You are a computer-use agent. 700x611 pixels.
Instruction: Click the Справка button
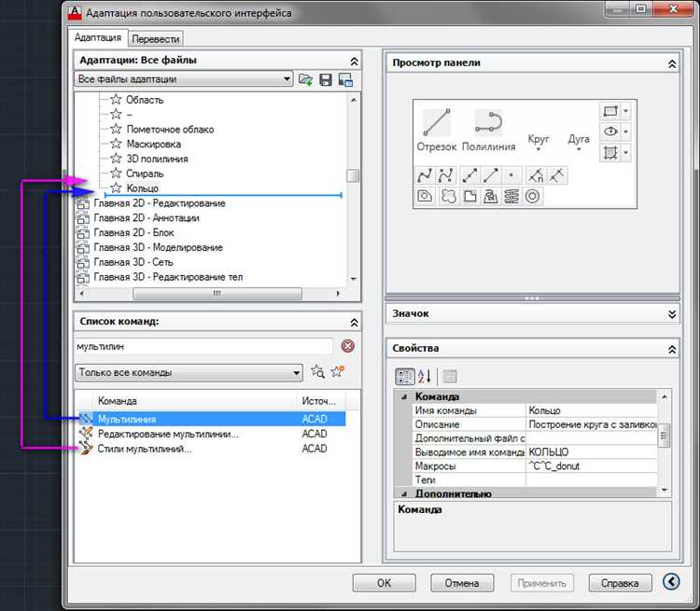[x=620, y=583]
